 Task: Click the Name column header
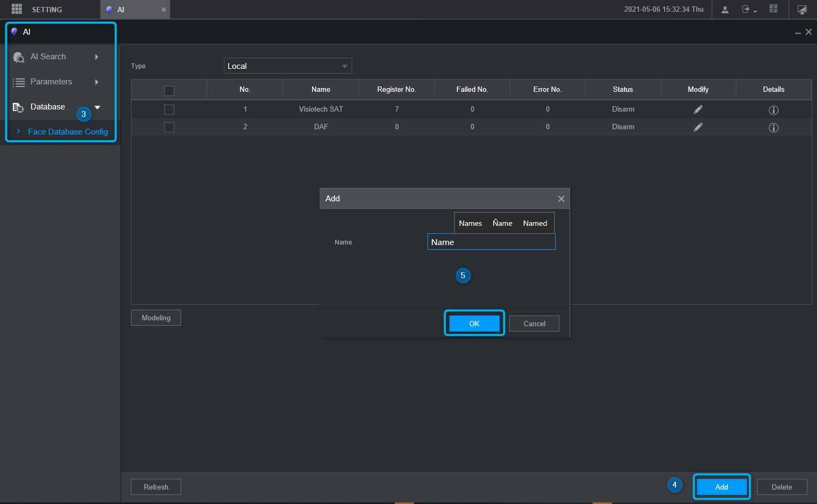click(x=321, y=89)
